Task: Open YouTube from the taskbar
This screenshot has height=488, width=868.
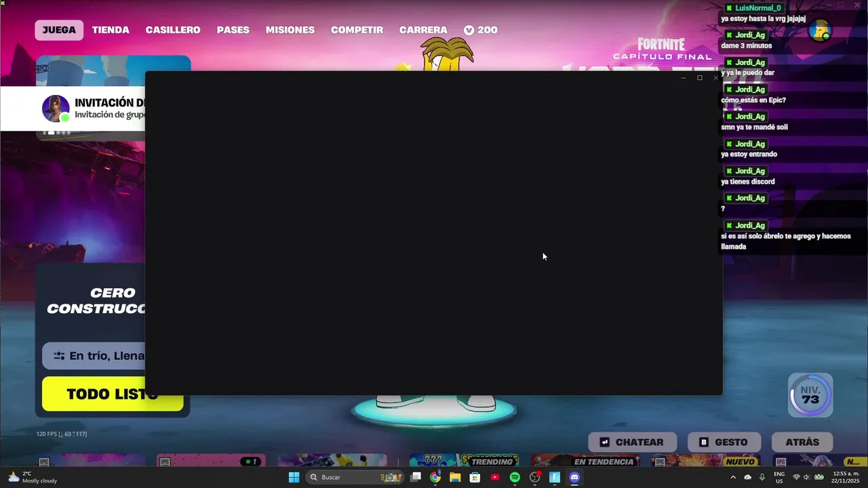Action: (495, 477)
